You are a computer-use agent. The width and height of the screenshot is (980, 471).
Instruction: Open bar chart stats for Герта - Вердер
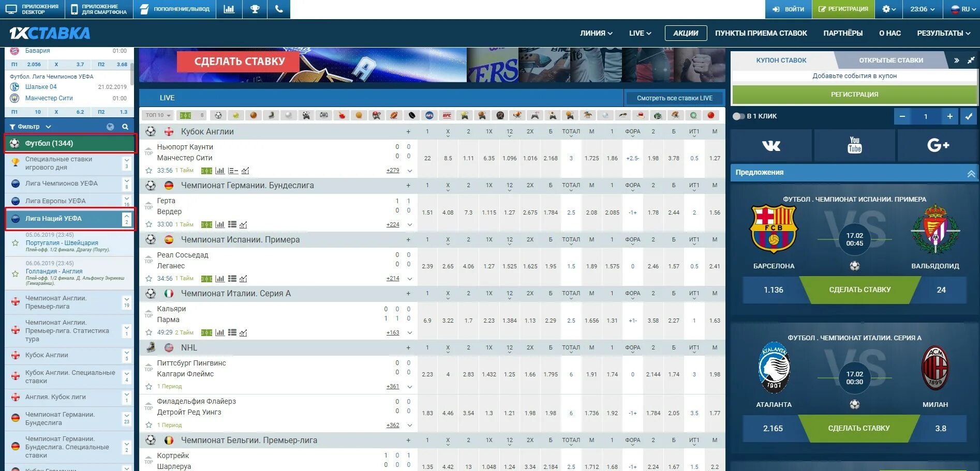220,224
